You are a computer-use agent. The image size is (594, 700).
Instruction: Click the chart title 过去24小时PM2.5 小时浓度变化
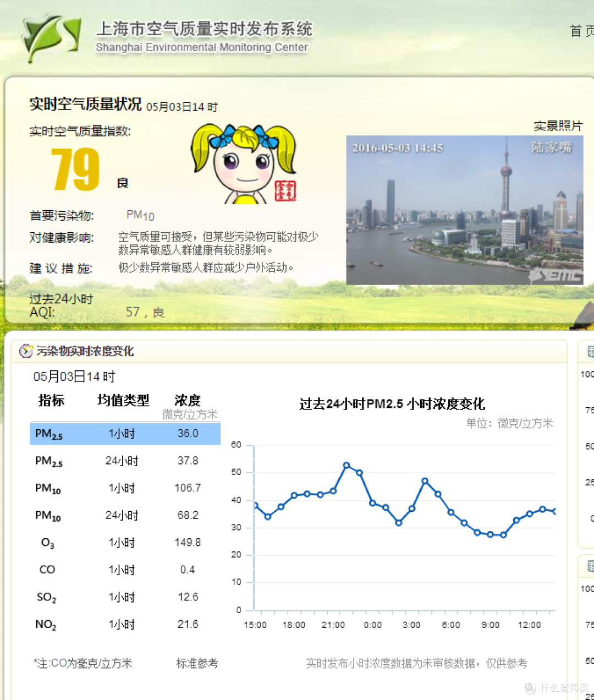pyautogui.click(x=392, y=404)
